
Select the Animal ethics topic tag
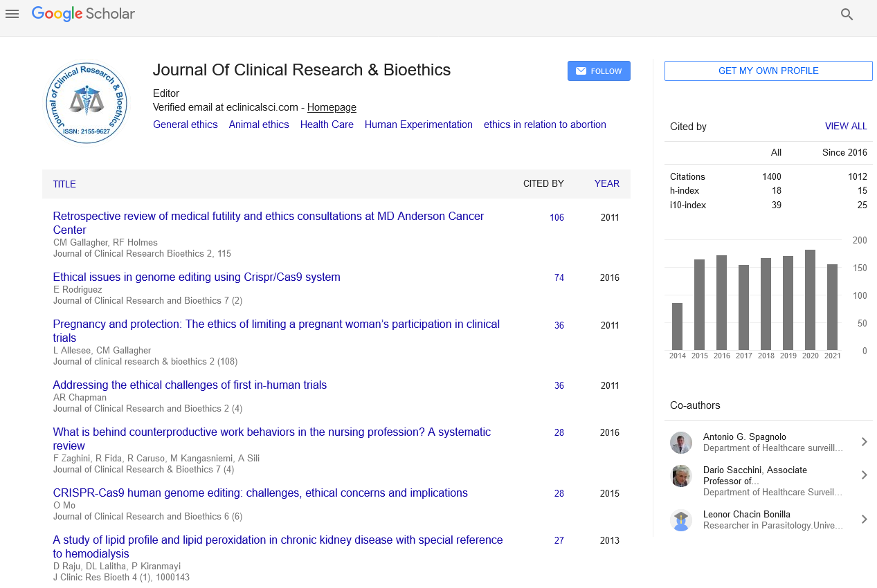(x=259, y=125)
